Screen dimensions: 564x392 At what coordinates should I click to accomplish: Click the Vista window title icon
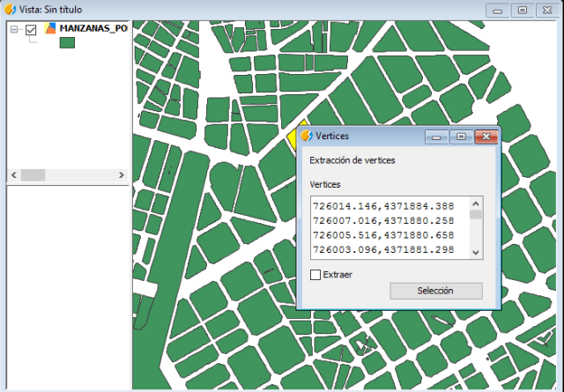point(10,10)
